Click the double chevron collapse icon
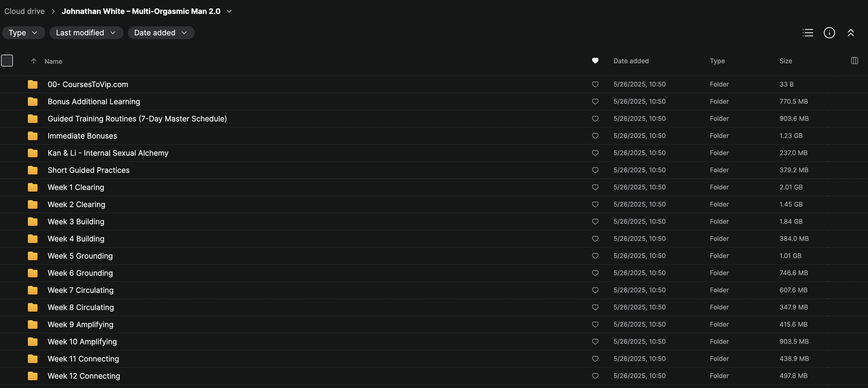868x388 pixels. (x=851, y=33)
